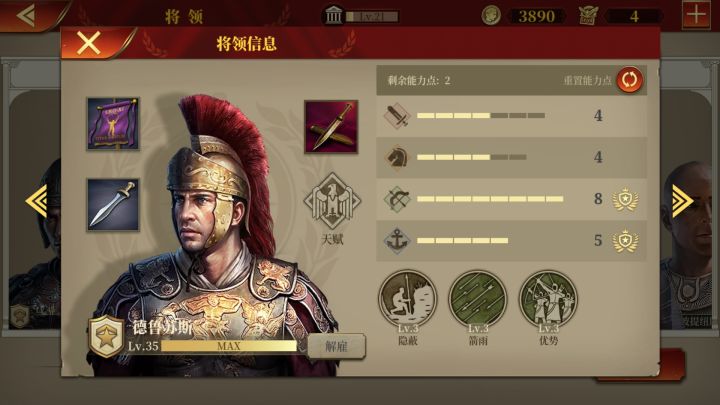Click the 解雇 dismiss general button
This screenshot has height=405, width=720.
point(337,347)
